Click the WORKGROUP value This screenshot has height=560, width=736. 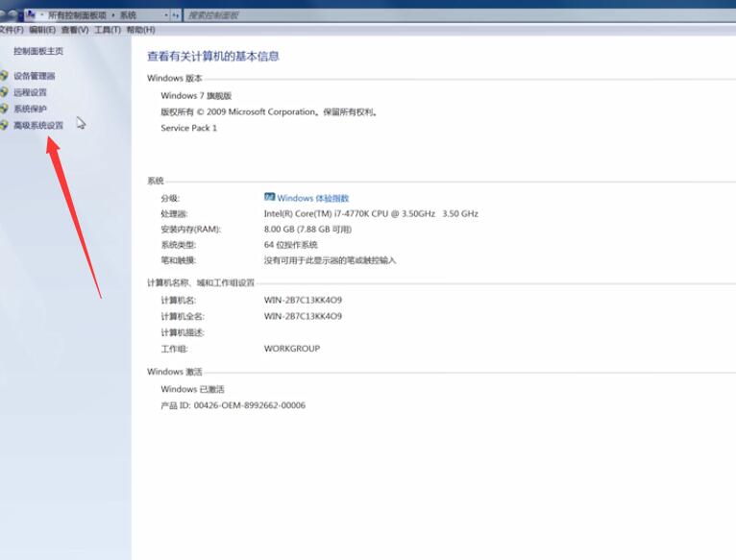[x=292, y=349]
